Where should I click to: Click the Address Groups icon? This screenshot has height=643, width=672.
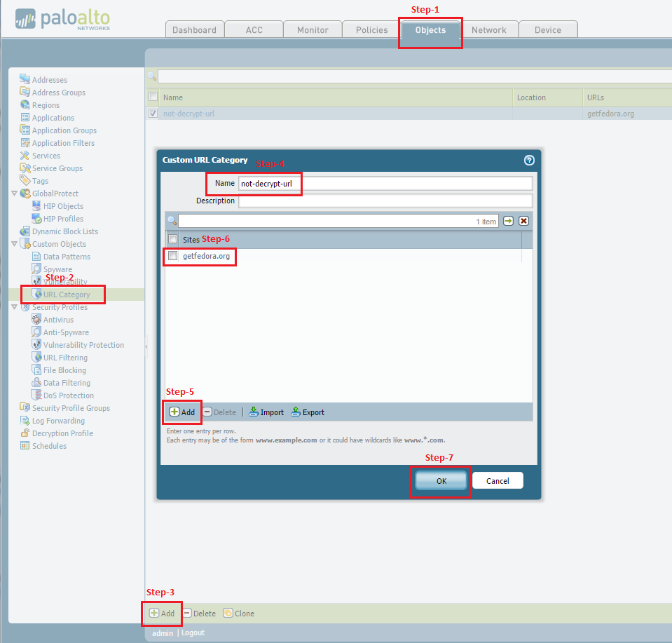[x=25, y=92]
